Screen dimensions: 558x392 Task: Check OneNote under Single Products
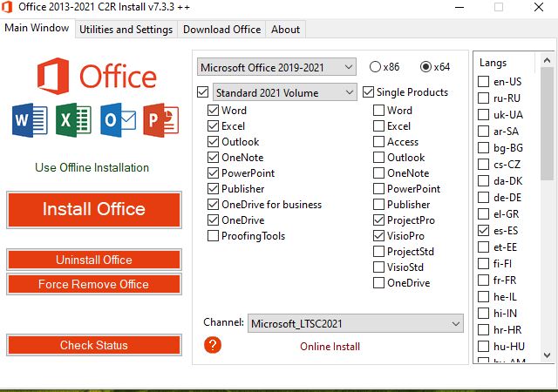pos(378,172)
